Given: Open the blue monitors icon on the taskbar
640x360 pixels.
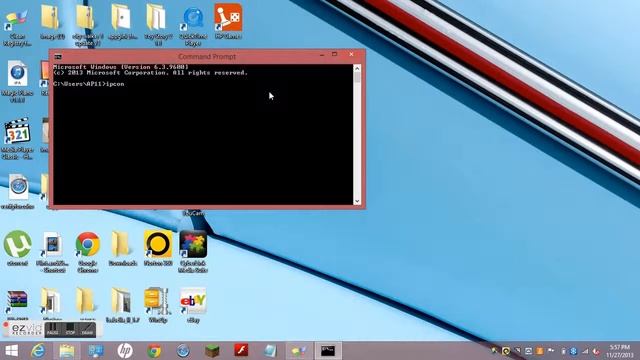Looking at the screenshot, I should coord(96,351).
